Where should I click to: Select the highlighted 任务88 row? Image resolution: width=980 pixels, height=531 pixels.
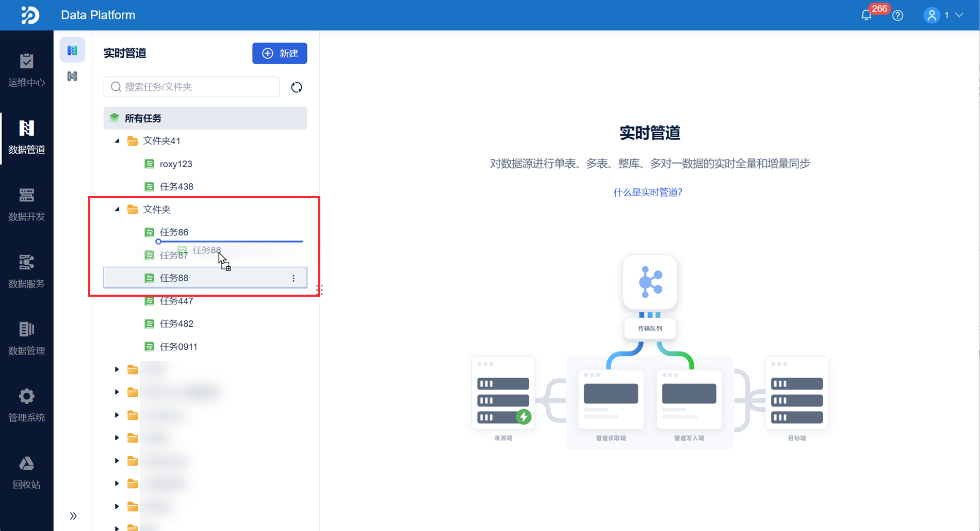(x=205, y=278)
